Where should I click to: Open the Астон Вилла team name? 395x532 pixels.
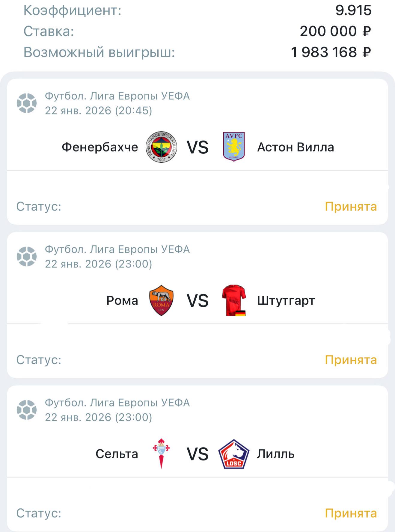click(x=296, y=147)
